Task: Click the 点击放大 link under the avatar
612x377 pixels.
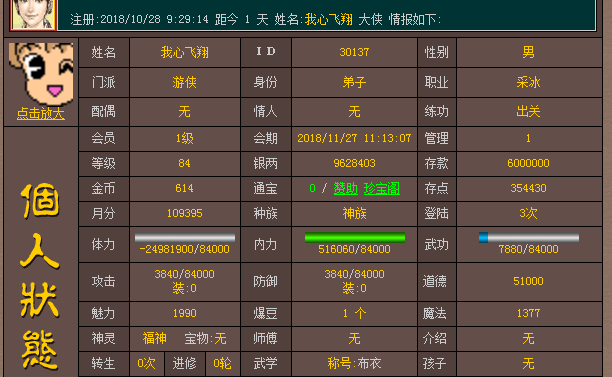Action: tap(41, 114)
